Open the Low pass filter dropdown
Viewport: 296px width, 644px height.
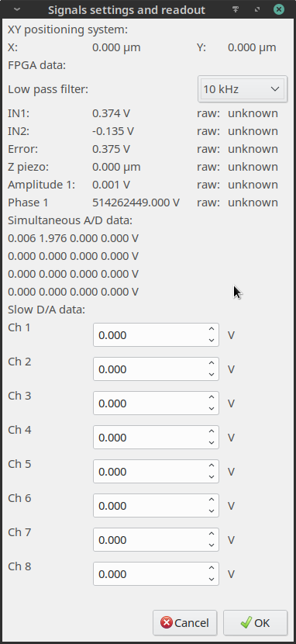[x=242, y=88]
